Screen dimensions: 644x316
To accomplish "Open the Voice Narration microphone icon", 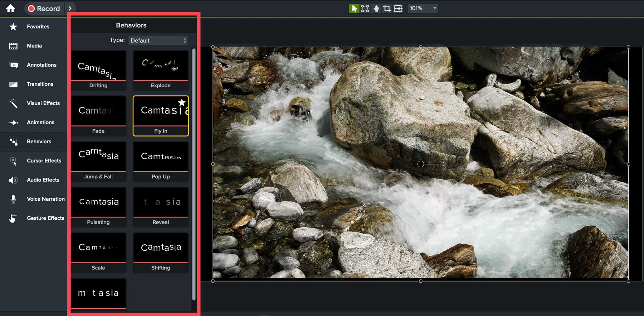I will pos(13,199).
